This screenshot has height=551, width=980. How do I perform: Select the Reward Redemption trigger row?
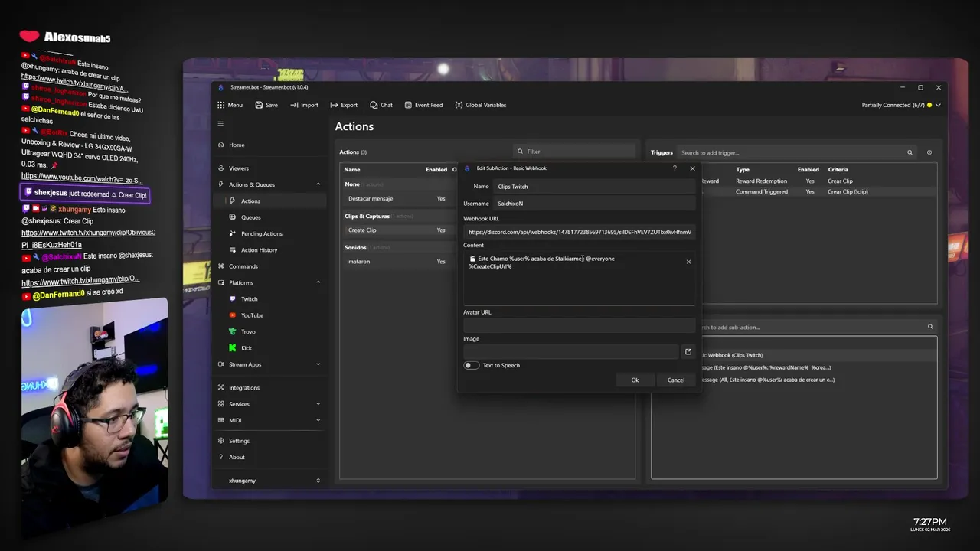click(818, 181)
